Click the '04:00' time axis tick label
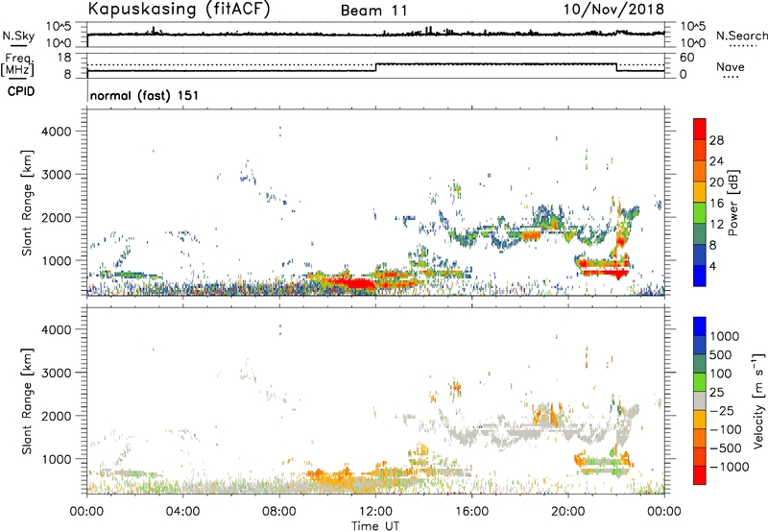This screenshot has width=768, height=532. point(182,512)
